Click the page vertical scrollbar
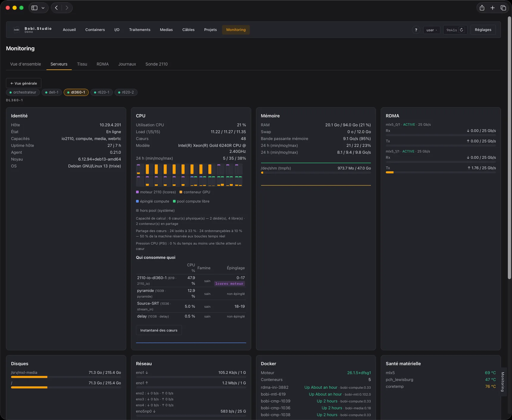The image size is (512, 420). click(x=509, y=147)
